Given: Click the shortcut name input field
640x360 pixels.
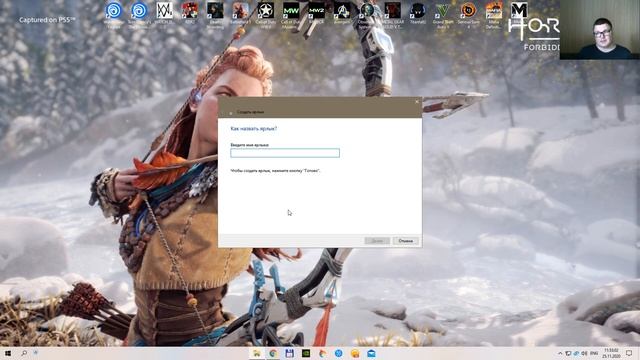Looking at the screenshot, I should (285, 153).
